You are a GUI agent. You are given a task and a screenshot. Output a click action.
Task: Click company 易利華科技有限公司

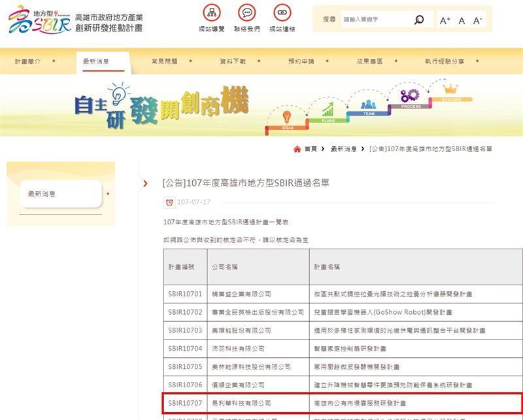241,403
